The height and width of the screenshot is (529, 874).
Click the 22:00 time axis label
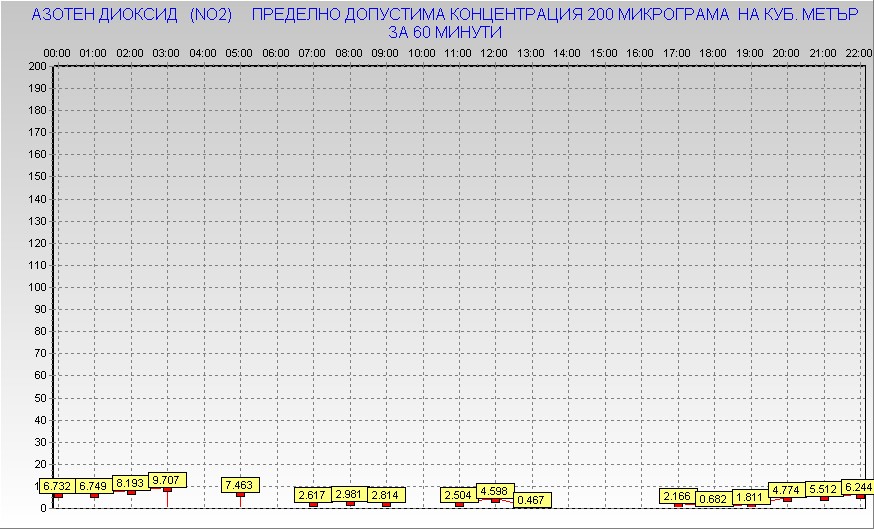[x=858, y=52]
